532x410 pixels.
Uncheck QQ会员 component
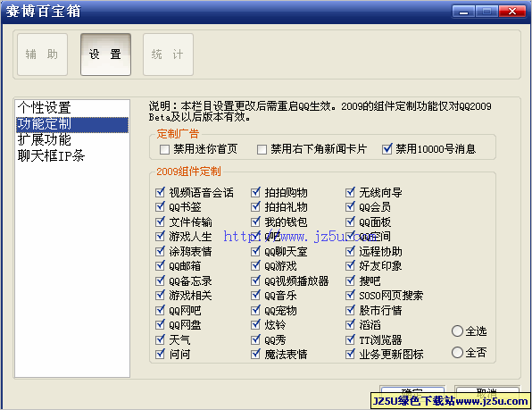click(x=350, y=206)
